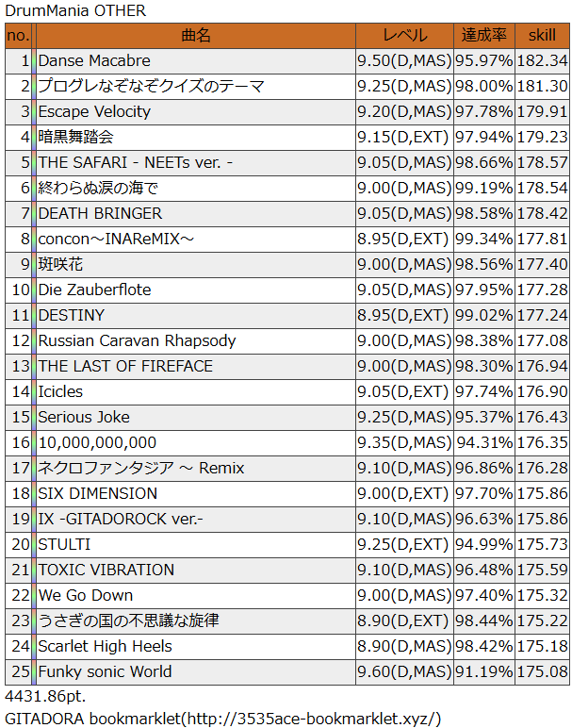Select THE SAFARI - NEETs ver. - title
Screen dimensions: 572x728
coord(136,162)
